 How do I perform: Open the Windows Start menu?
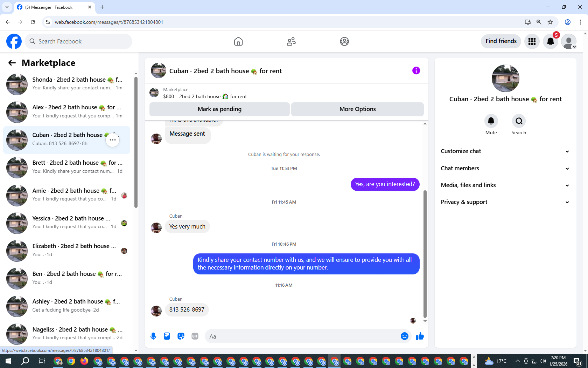[8, 361]
